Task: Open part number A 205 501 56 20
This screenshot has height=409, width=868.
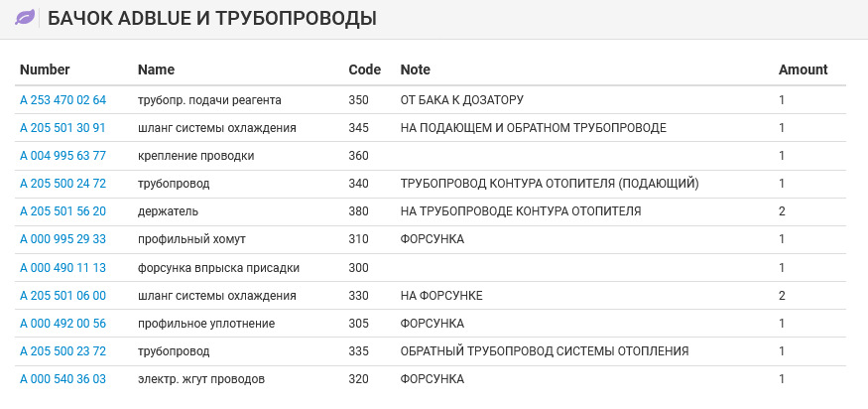Action: click(x=62, y=211)
